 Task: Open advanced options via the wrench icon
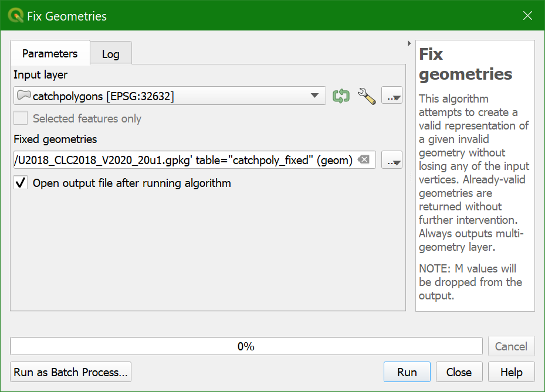coord(367,96)
